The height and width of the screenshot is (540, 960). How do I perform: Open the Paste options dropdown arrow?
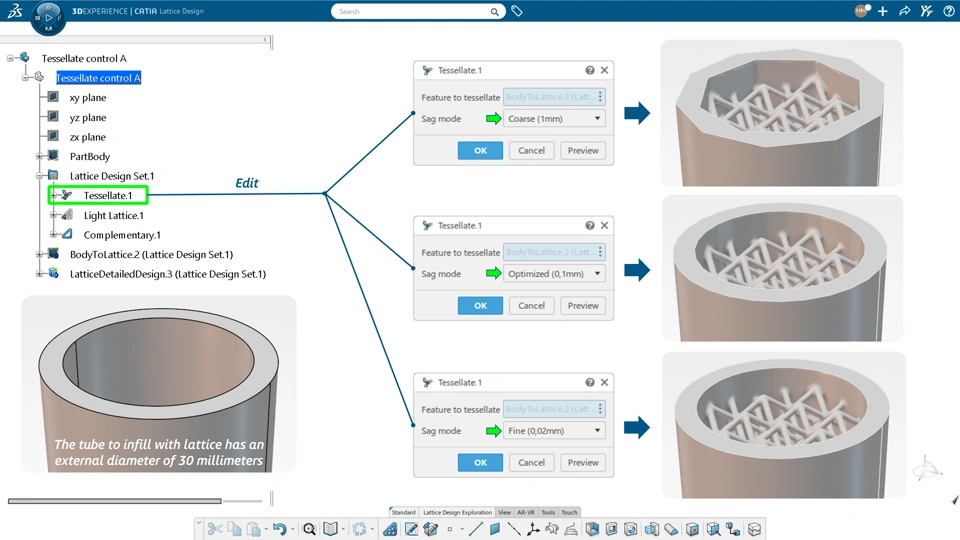266,530
